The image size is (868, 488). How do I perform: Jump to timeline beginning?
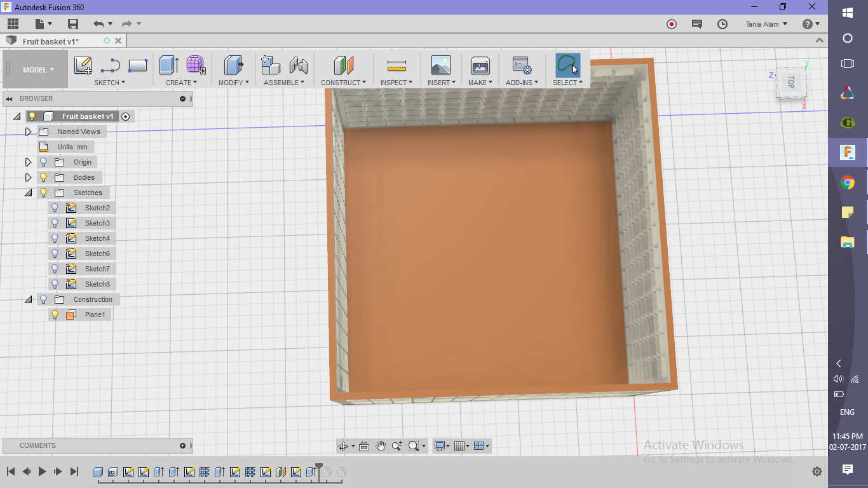(x=11, y=471)
